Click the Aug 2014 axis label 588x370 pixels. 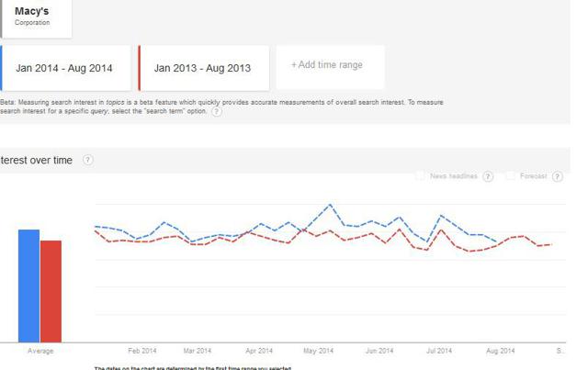tap(500, 351)
